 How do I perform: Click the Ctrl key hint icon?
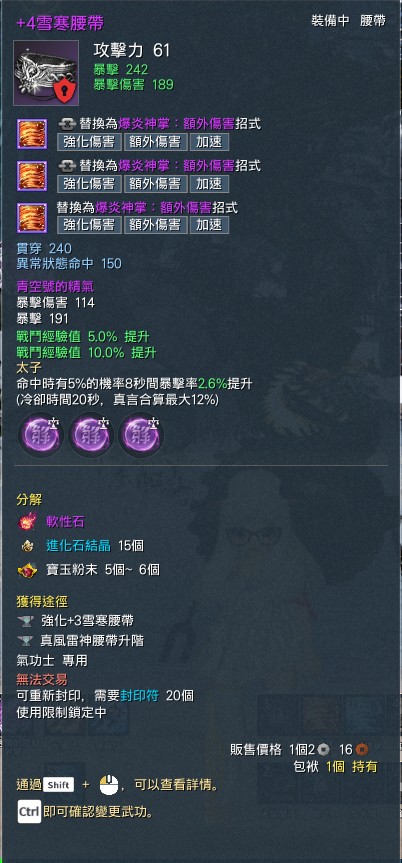click(29, 811)
